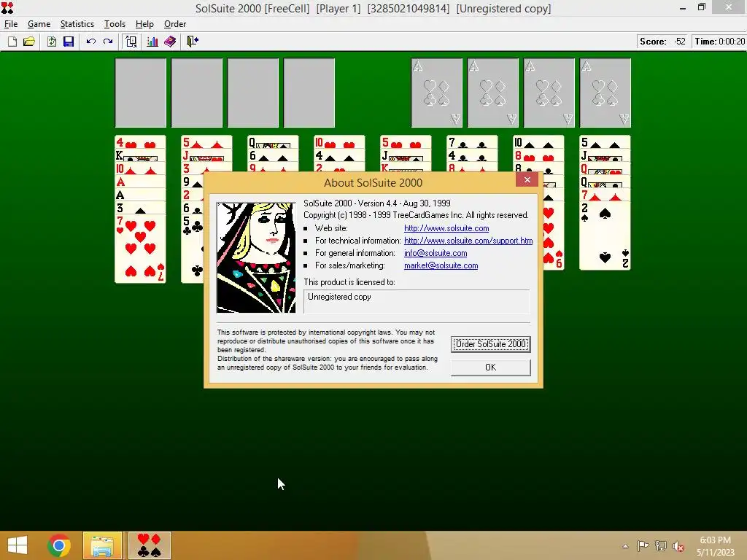Save the game with floppy disk icon
The height and width of the screenshot is (560, 747).
(69, 42)
